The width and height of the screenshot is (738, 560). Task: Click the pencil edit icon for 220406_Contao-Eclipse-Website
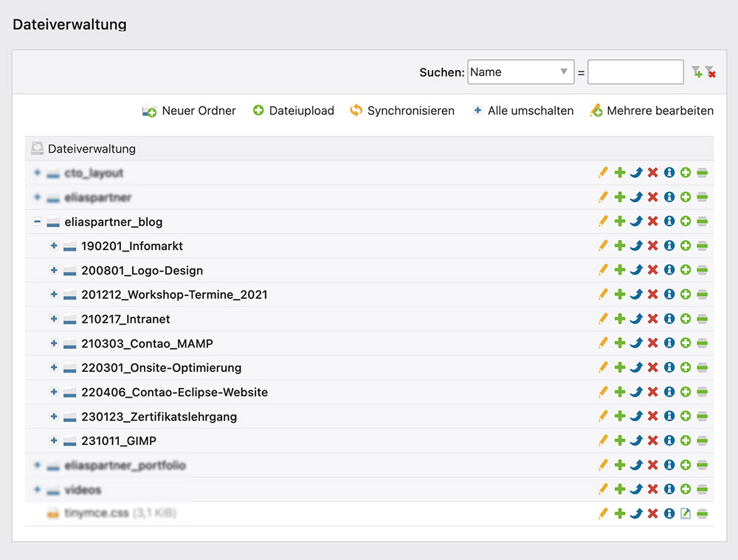[x=603, y=392]
